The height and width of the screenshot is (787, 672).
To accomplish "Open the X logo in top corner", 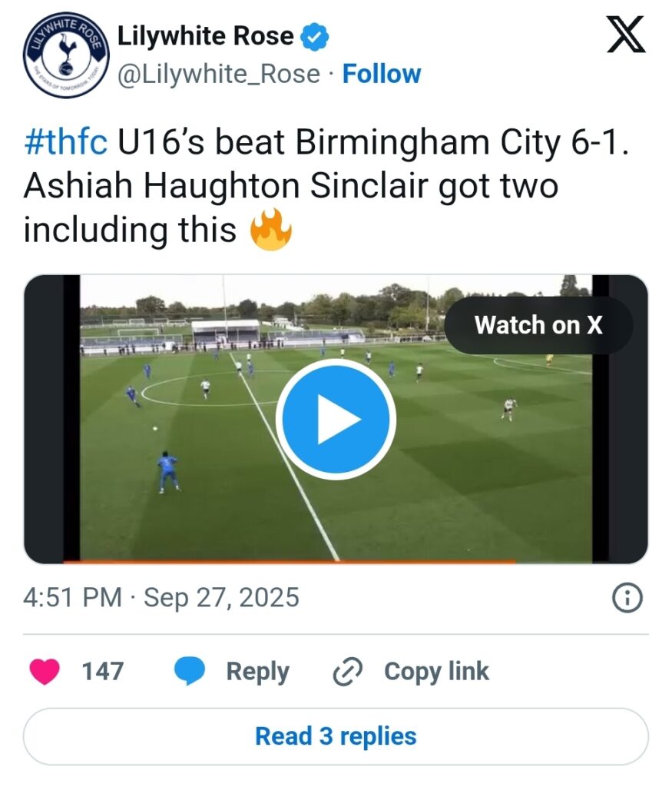I will click(626, 34).
